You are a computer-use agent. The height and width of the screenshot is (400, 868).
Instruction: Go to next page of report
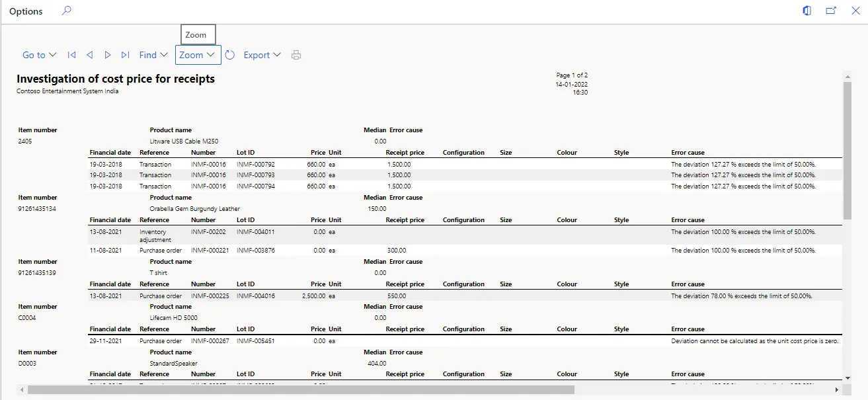[x=108, y=55]
